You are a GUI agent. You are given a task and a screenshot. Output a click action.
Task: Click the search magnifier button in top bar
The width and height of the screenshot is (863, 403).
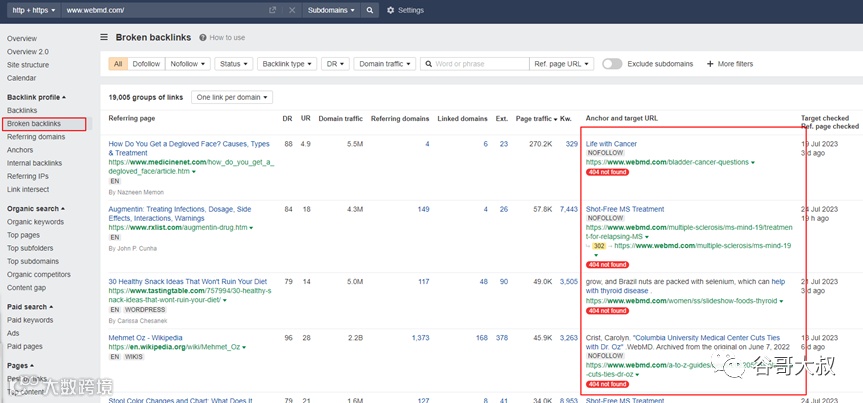tap(370, 10)
